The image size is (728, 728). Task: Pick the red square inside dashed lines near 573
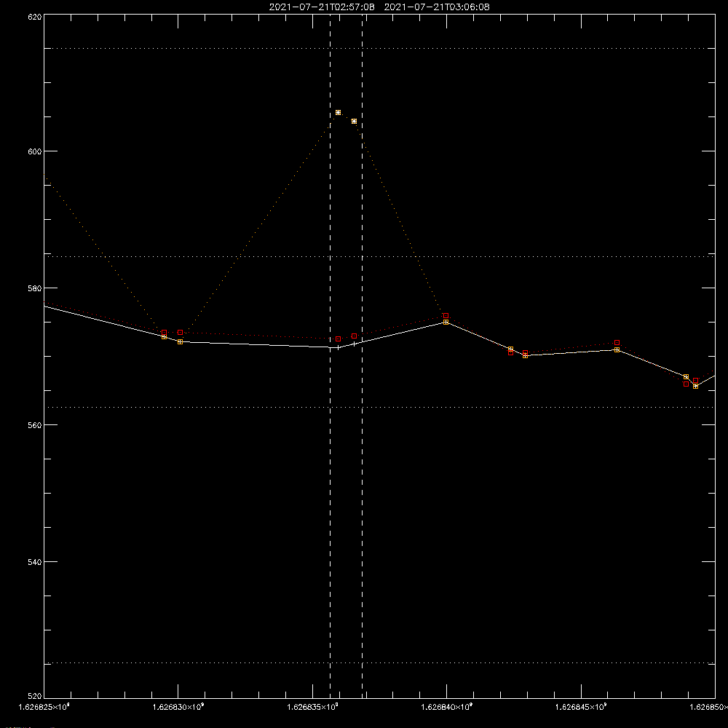click(355, 336)
